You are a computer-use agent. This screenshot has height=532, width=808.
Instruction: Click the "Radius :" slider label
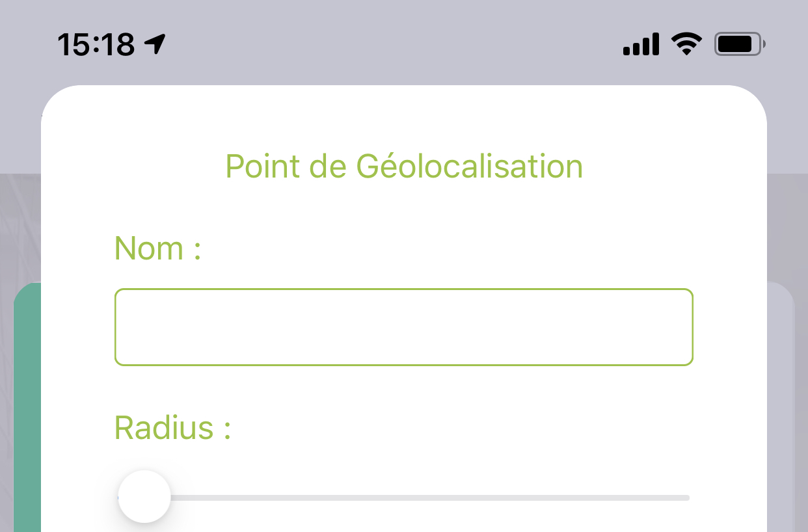pos(173,428)
